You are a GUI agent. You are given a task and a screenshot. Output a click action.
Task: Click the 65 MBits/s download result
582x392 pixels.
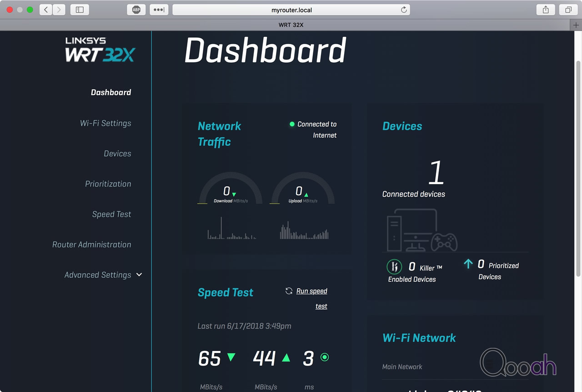[x=210, y=358]
